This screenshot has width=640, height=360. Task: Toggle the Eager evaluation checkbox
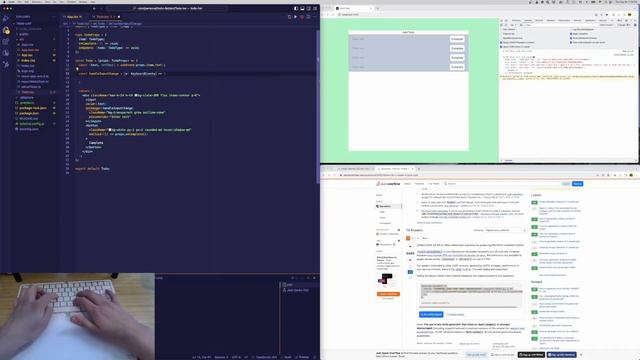571,34
